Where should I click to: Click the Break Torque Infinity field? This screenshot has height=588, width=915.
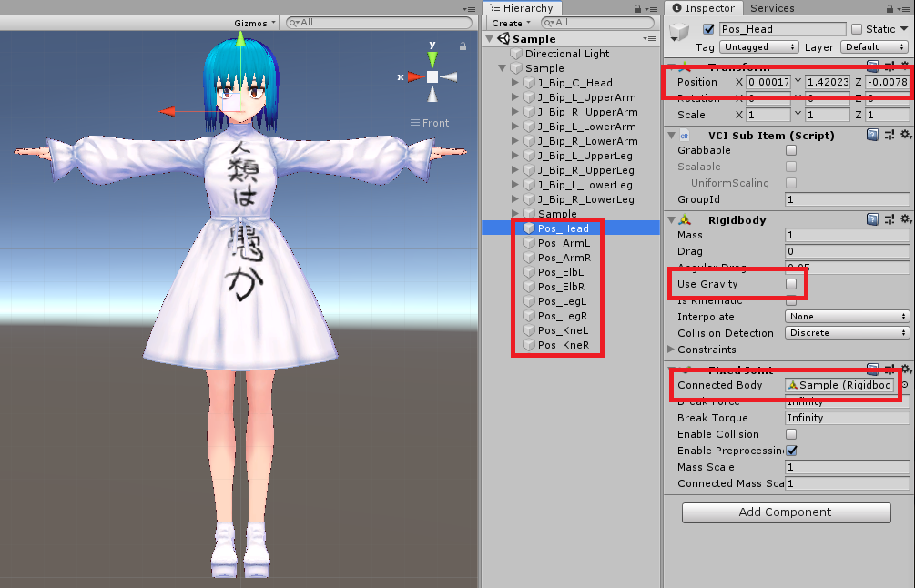click(848, 418)
